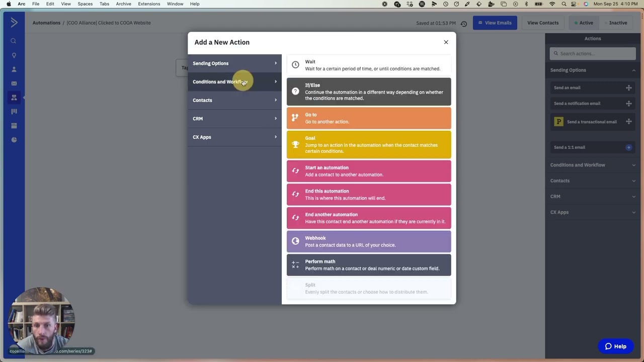
Task: Open Control Center in the menu bar
Action: coord(574,4)
